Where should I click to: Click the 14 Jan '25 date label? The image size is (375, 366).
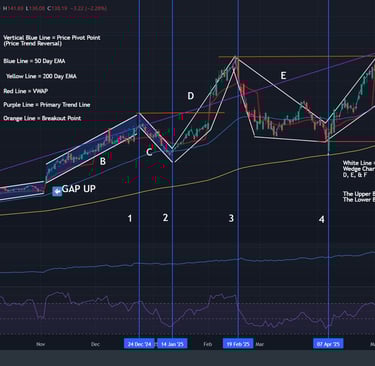tap(172, 344)
